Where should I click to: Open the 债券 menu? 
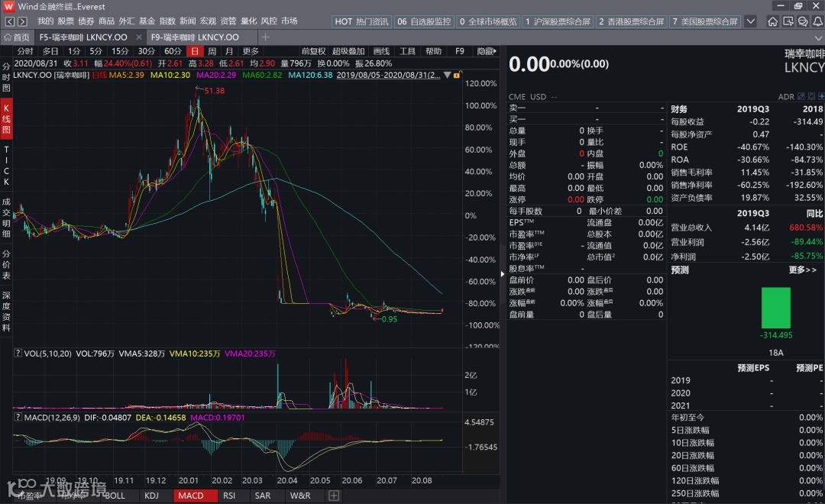[86, 21]
